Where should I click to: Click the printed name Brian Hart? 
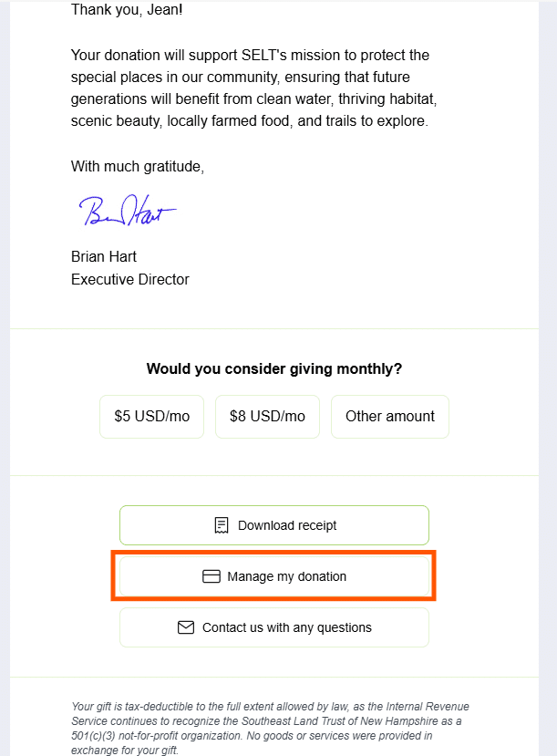104,256
